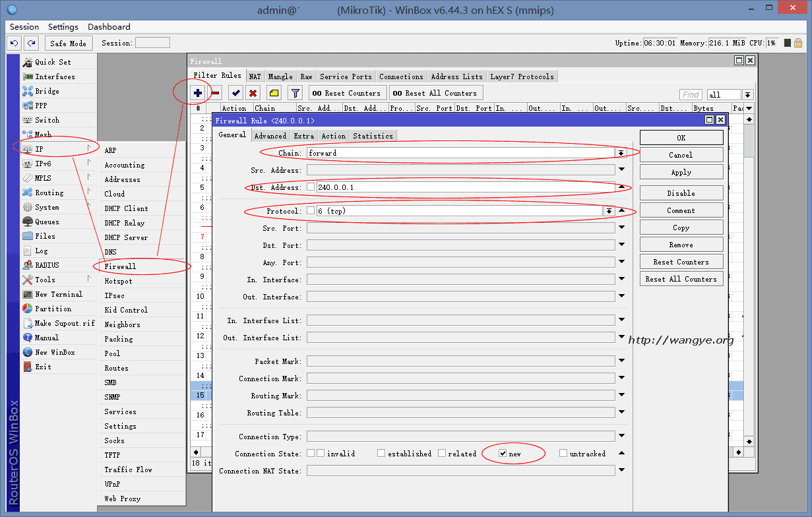Open Queues in the sidebar
812x517 pixels.
coord(47,222)
